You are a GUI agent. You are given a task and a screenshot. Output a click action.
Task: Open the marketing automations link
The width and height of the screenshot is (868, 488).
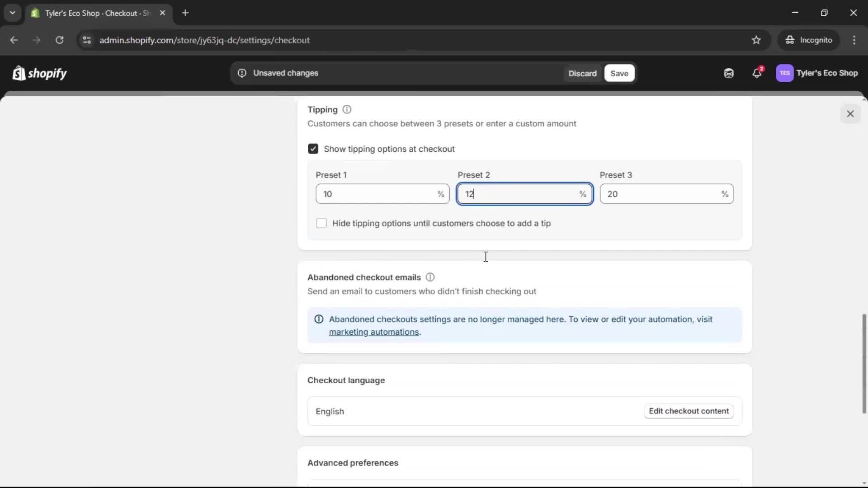[x=374, y=332]
